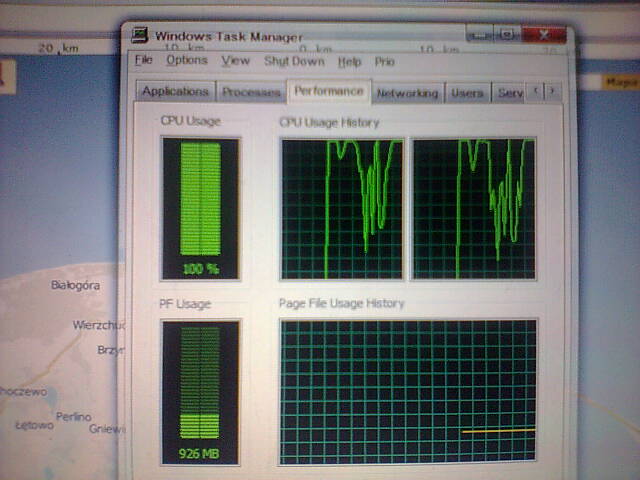Select the Performance tab
640x480 pixels.
[x=329, y=91]
